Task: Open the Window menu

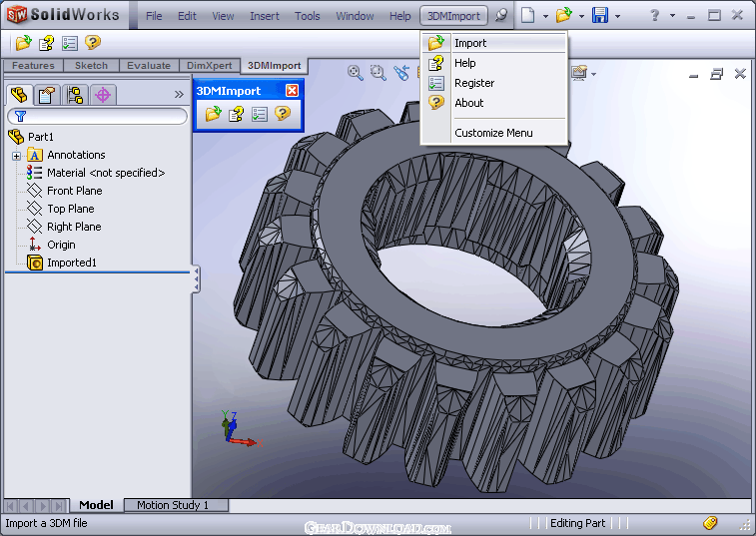Action: pyautogui.click(x=355, y=16)
